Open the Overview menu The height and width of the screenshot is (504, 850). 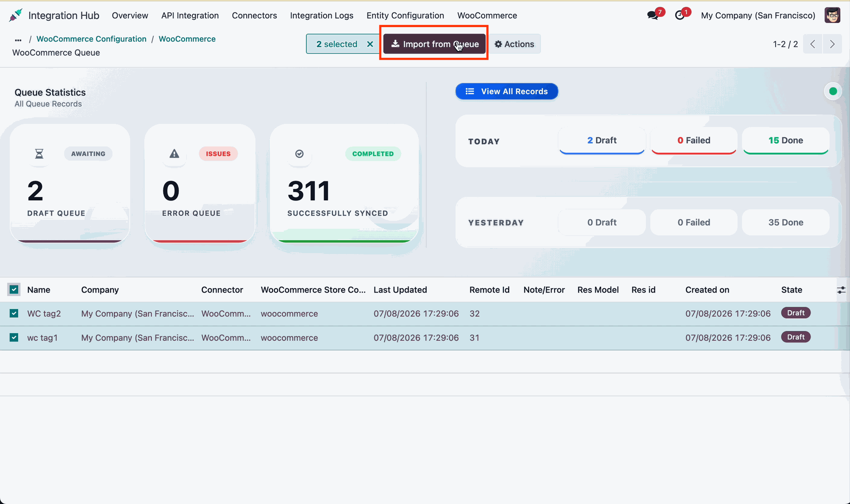coord(130,15)
